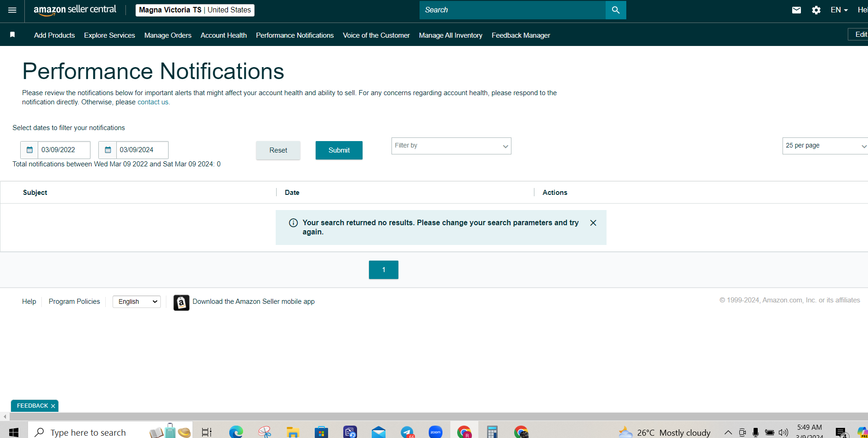Click the contact us link
This screenshot has height=438, width=868.
[153, 102]
